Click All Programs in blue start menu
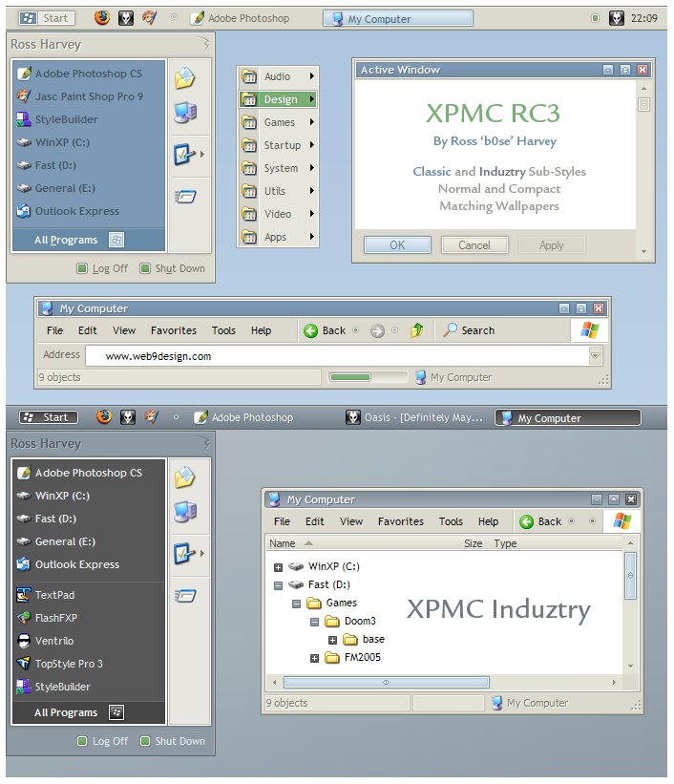The width and height of the screenshot is (674, 784). (89, 240)
